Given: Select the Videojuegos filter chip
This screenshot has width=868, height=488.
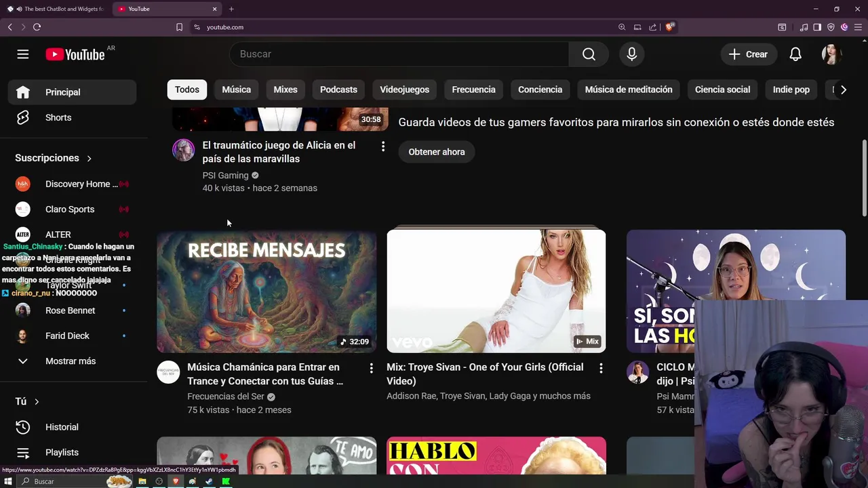Looking at the screenshot, I should point(405,89).
